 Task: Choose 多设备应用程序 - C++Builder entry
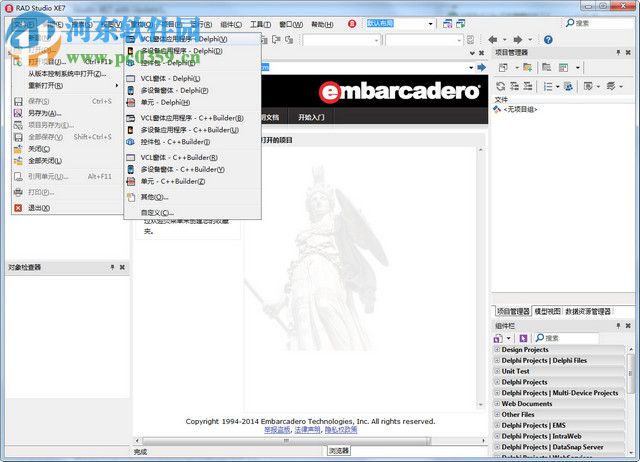click(192, 130)
